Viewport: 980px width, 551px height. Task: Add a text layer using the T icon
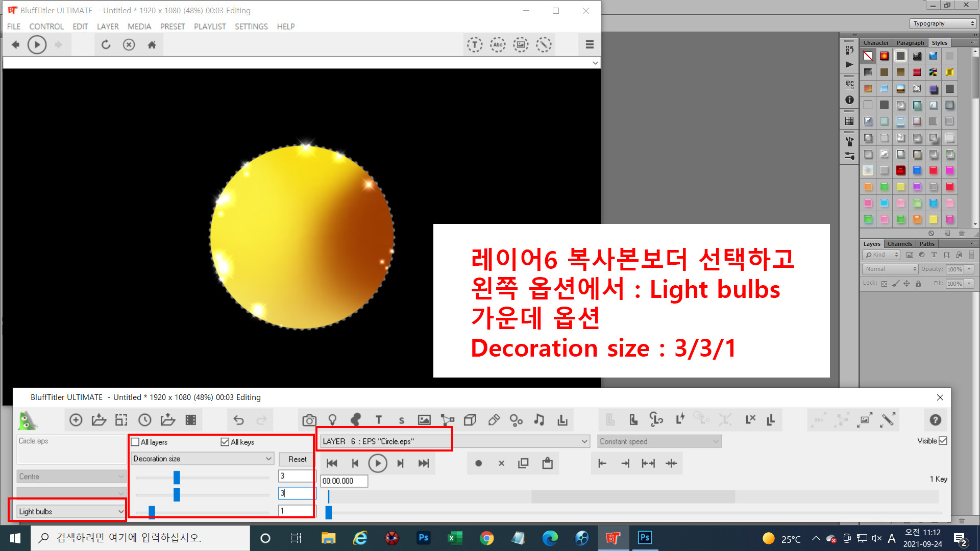pyautogui.click(x=378, y=420)
